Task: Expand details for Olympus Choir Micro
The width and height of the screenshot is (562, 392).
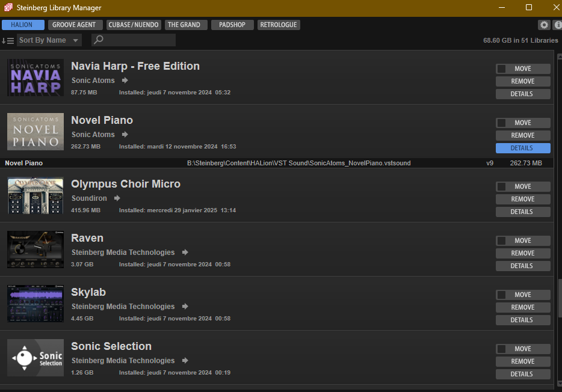Action: (523, 212)
